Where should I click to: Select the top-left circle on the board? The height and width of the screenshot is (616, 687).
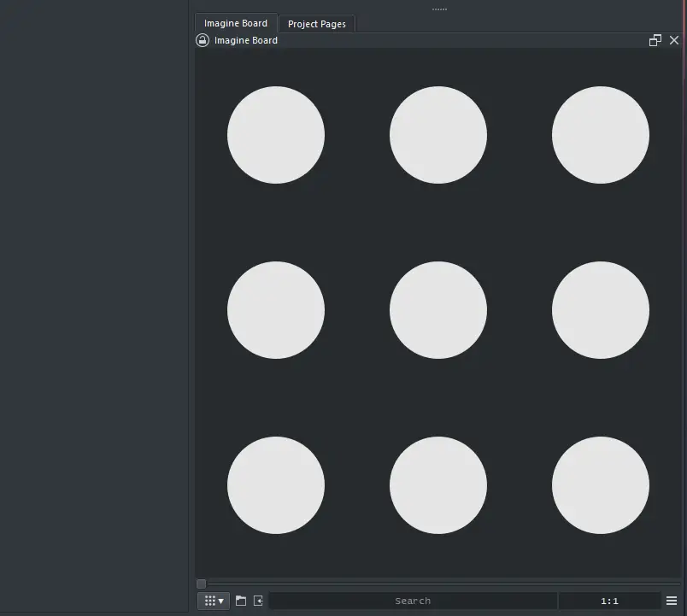(x=276, y=135)
